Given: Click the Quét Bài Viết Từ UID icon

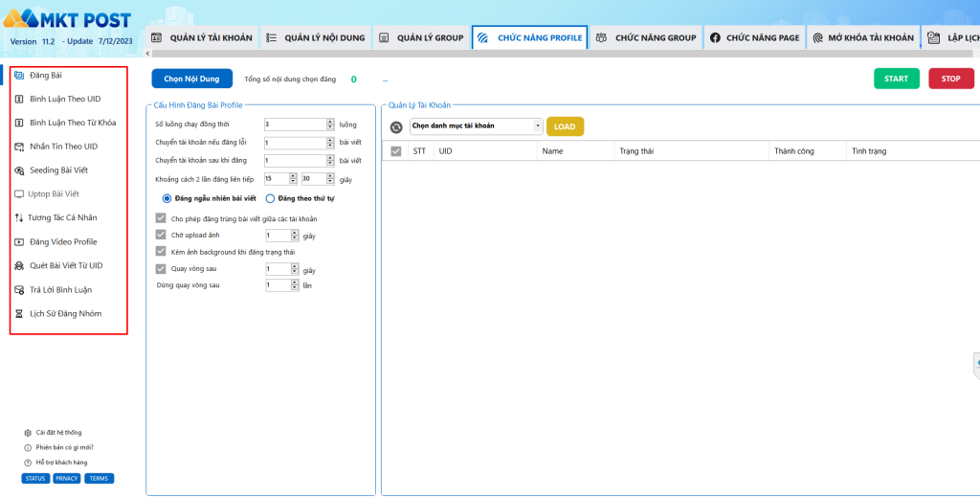Looking at the screenshot, I should point(19,265).
